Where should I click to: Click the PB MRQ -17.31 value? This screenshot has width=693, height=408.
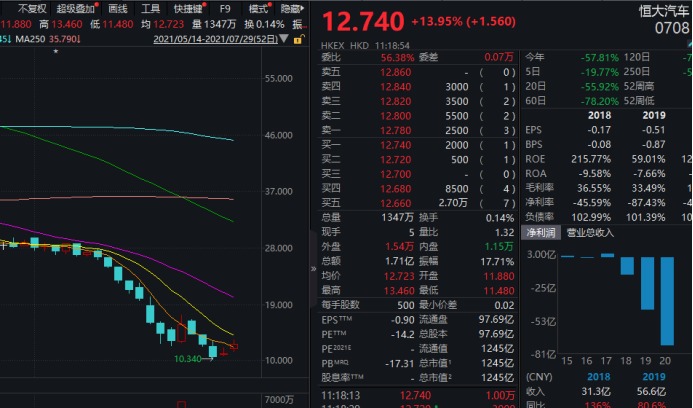click(x=400, y=364)
